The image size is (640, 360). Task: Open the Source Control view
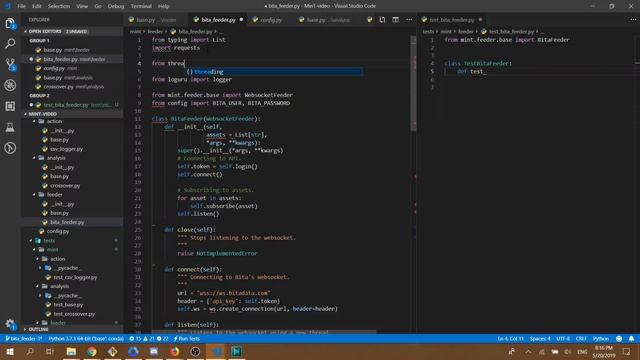coord(10,64)
